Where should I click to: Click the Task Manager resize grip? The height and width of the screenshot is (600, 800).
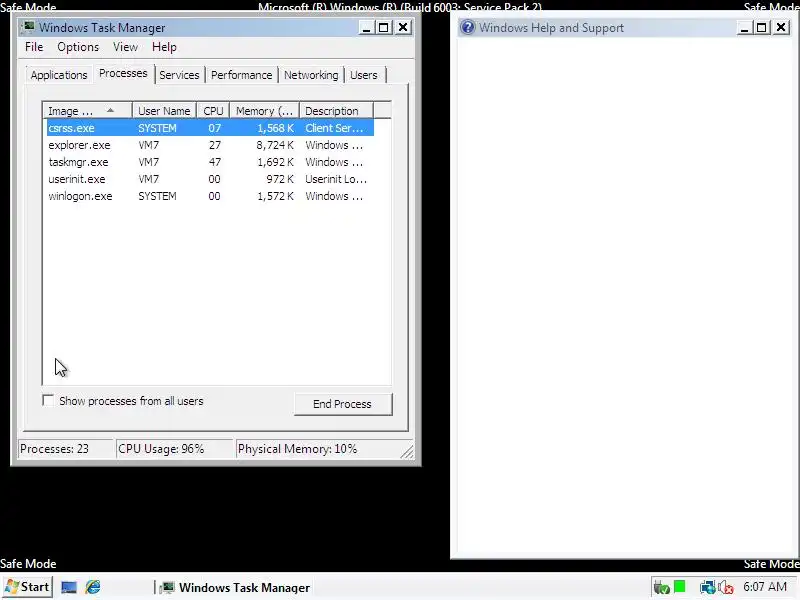click(407, 452)
